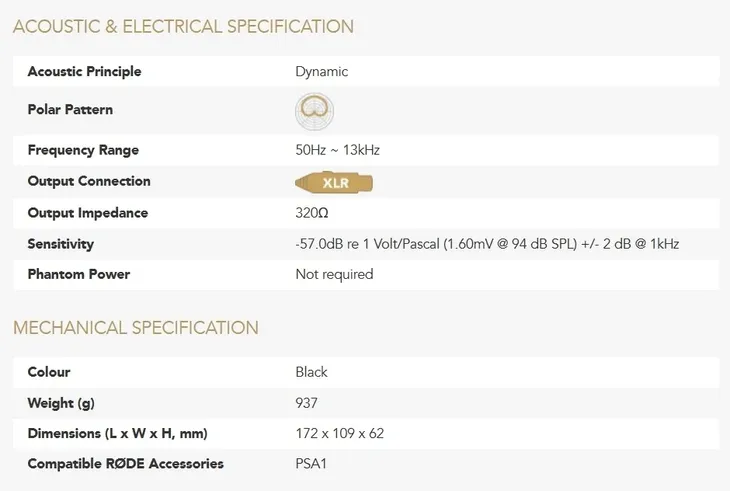Click the cardioid polar pattern icon
The height and width of the screenshot is (491, 730).
pyautogui.click(x=314, y=111)
